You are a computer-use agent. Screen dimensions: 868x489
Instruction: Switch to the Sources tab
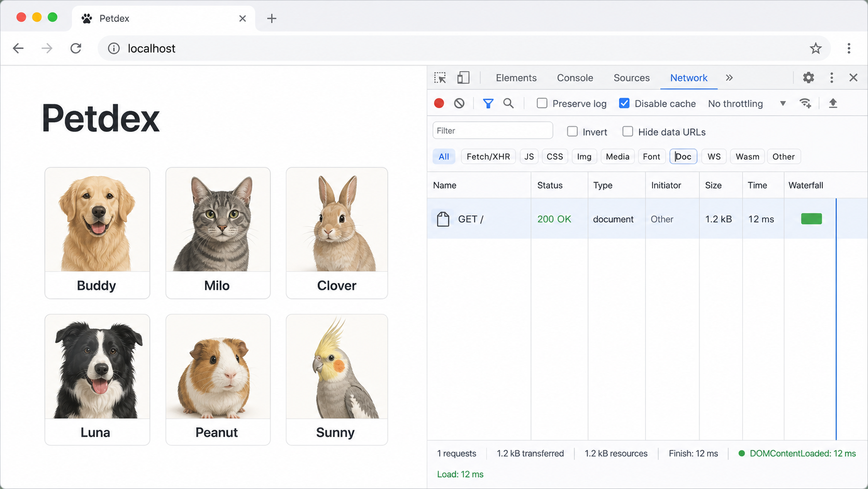pos(631,78)
